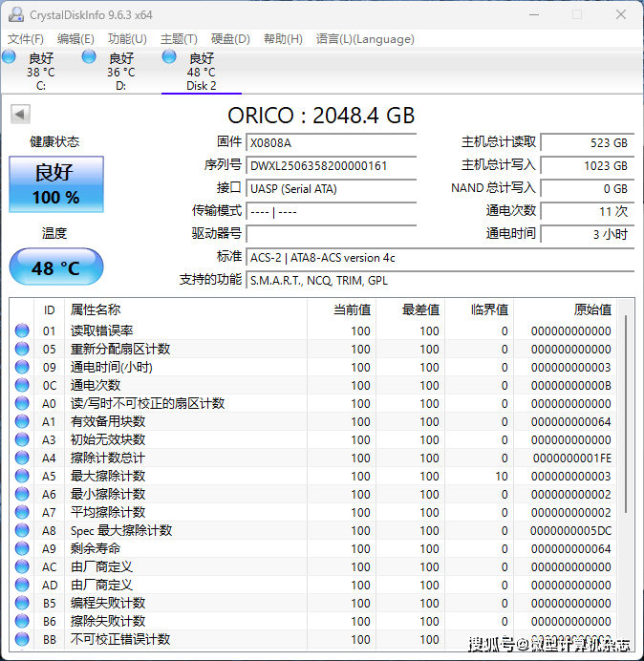Click the 原始值 column header
Screen dimensions: 644x661
[x=591, y=309]
